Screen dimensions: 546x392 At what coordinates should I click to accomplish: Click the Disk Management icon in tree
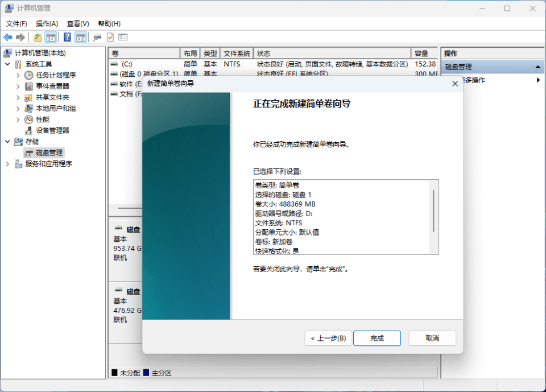(28, 153)
